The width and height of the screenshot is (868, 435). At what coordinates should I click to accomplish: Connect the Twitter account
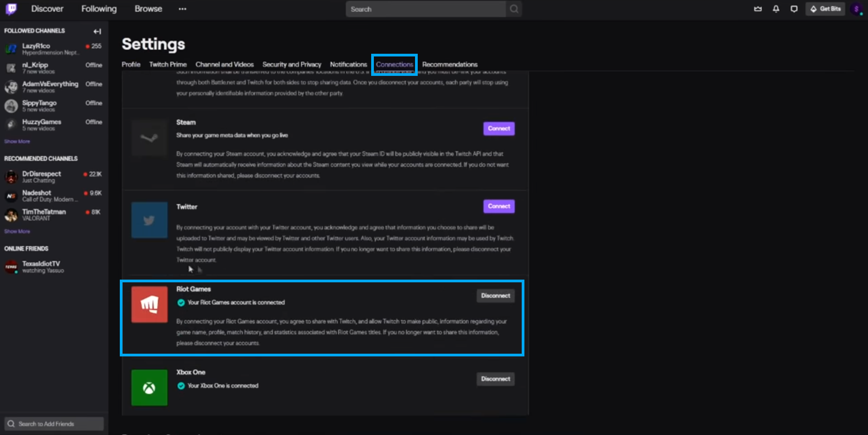click(499, 206)
